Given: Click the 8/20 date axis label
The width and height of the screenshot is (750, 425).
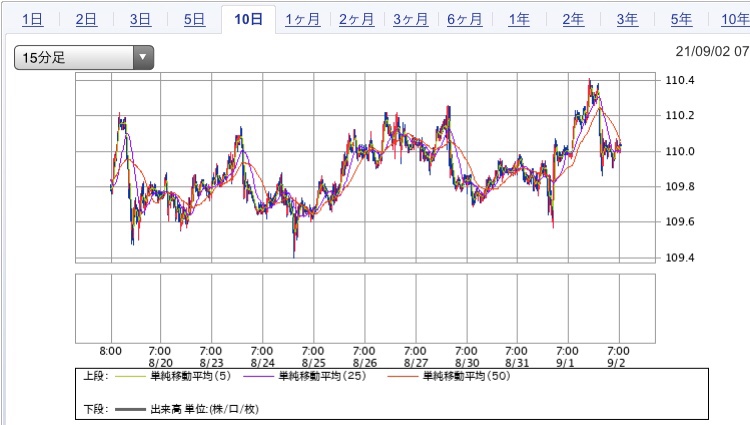Looking at the screenshot, I should [x=161, y=363].
